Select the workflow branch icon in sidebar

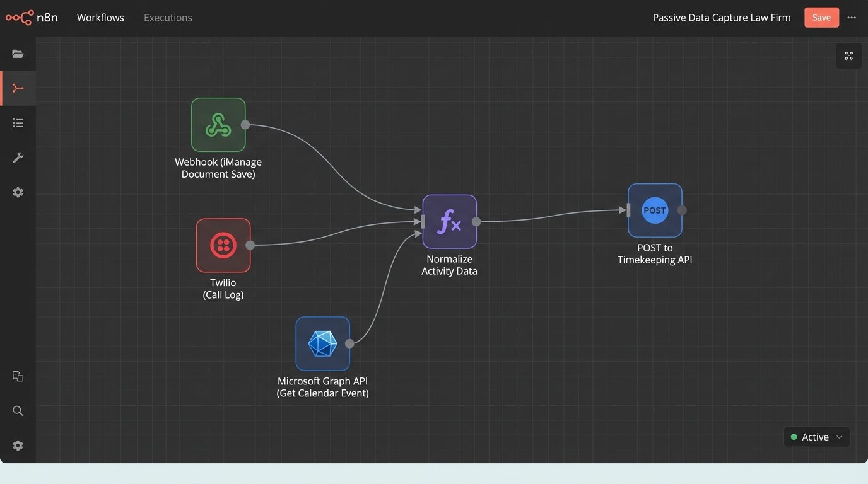18,88
